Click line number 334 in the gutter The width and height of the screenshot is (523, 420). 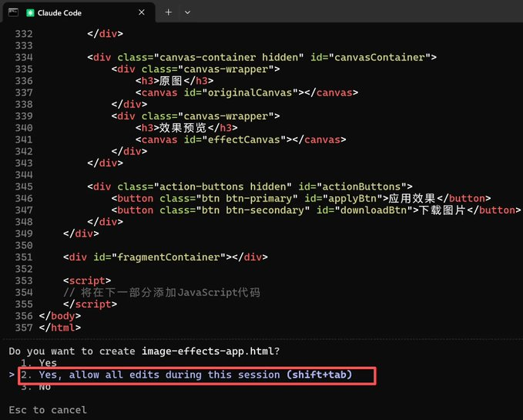click(x=24, y=58)
